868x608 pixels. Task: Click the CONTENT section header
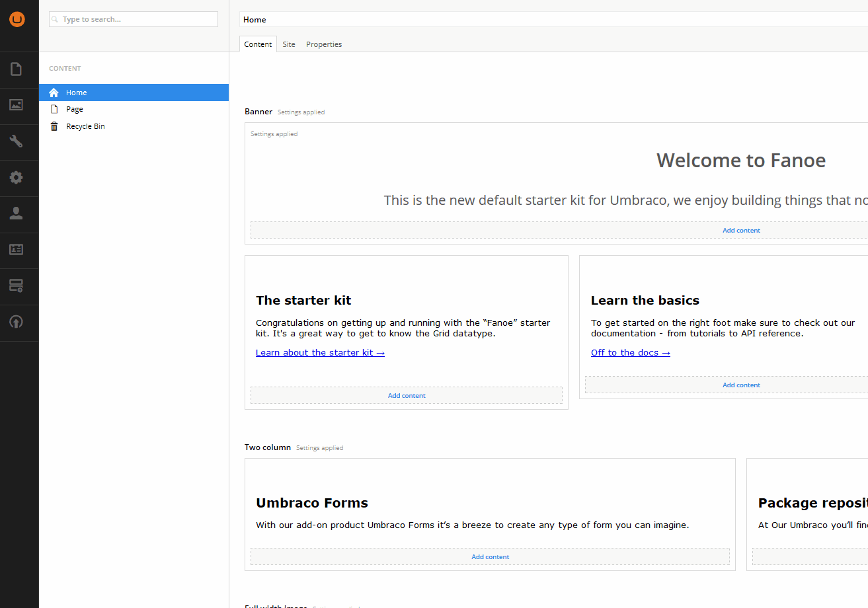[65, 69]
